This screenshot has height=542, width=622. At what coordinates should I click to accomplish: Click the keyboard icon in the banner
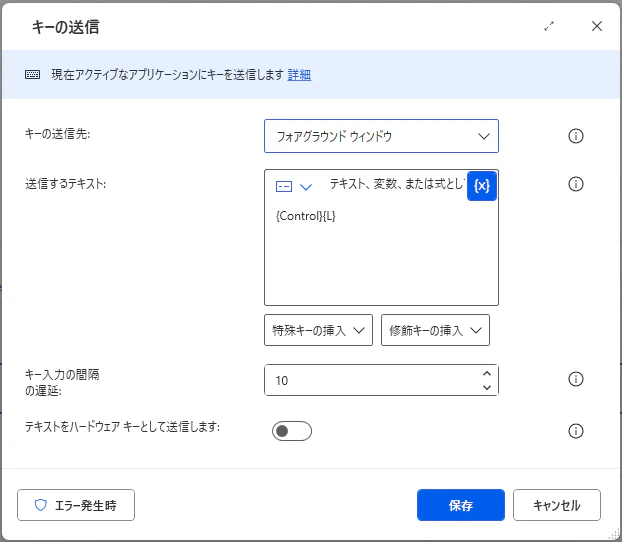(33, 74)
